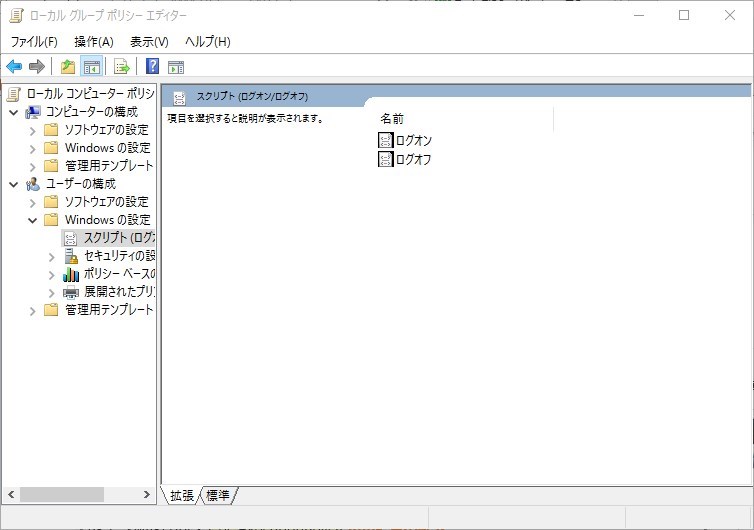The width and height of the screenshot is (754, 530).
Task: Collapse user Windows の設定 chevron
Action: [x=32, y=220]
